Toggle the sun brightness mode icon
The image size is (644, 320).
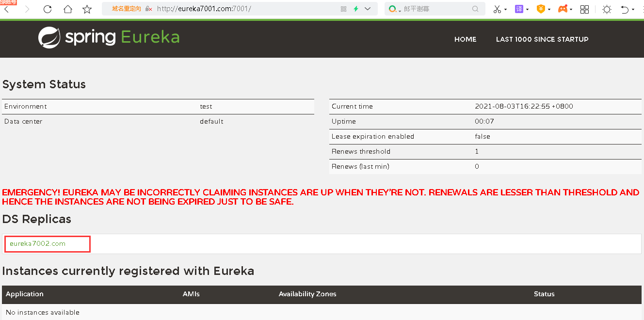(x=607, y=9)
